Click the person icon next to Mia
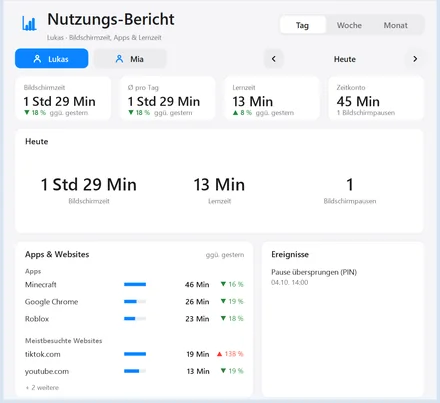Viewport: 440px width, 403px height. click(119, 59)
